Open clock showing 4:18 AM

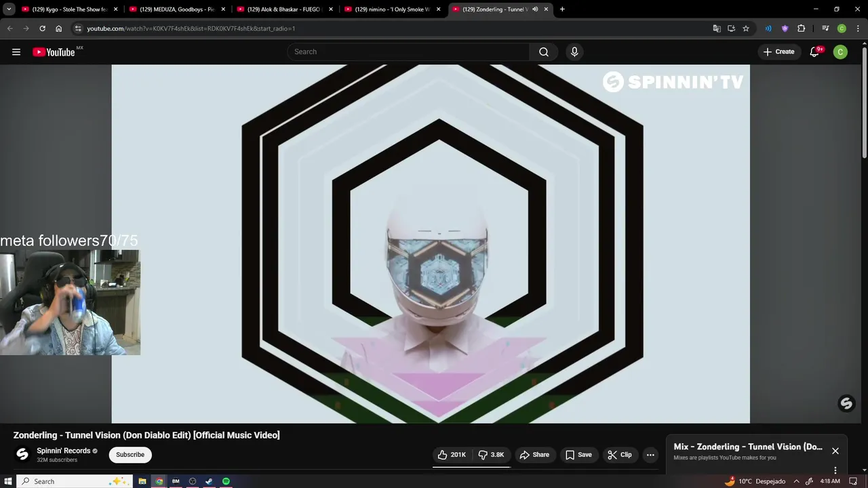coord(830,481)
